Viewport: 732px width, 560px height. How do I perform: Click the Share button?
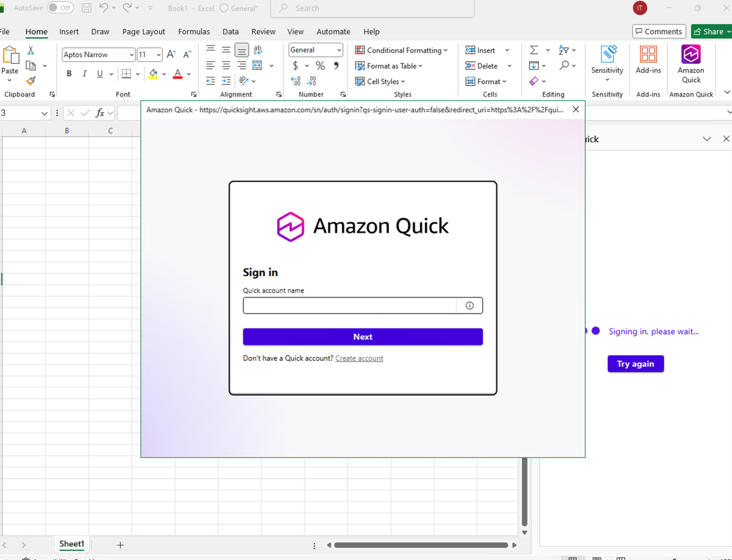coord(712,32)
